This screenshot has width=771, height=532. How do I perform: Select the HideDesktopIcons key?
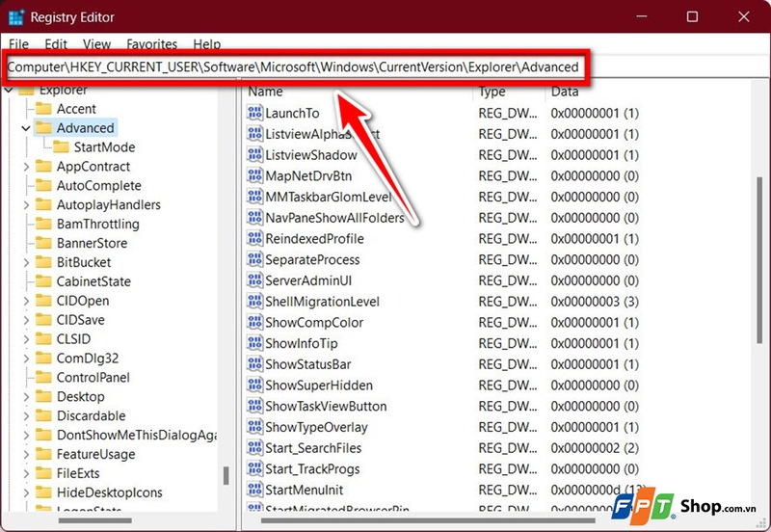(x=109, y=492)
